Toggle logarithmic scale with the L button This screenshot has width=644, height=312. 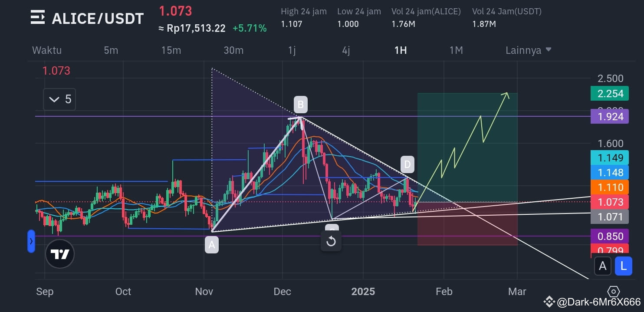[x=623, y=266]
